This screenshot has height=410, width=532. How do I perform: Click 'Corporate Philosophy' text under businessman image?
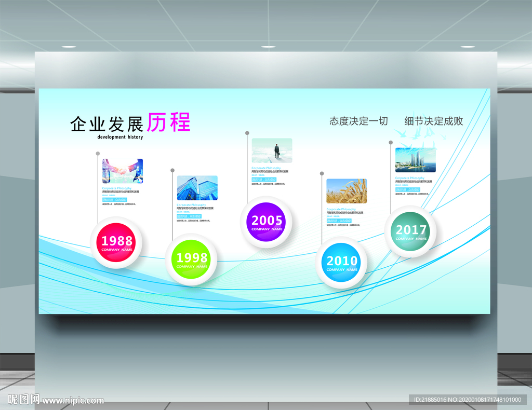click(266, 168)
